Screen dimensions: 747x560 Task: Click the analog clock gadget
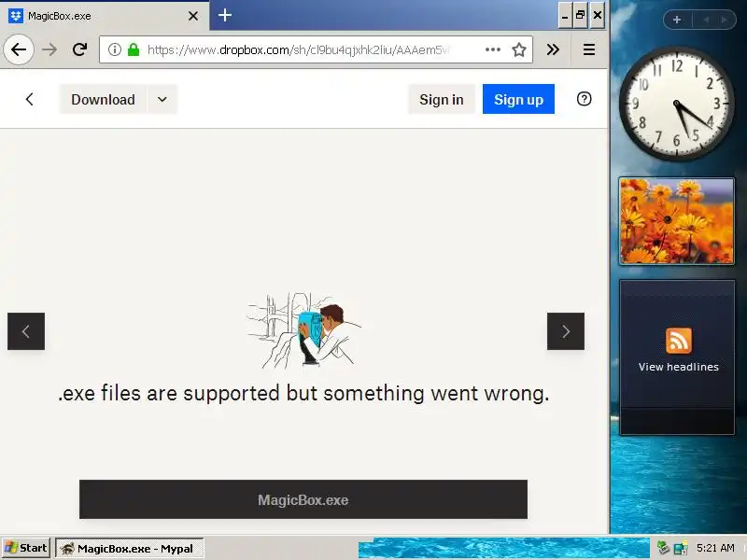[676, 104]
